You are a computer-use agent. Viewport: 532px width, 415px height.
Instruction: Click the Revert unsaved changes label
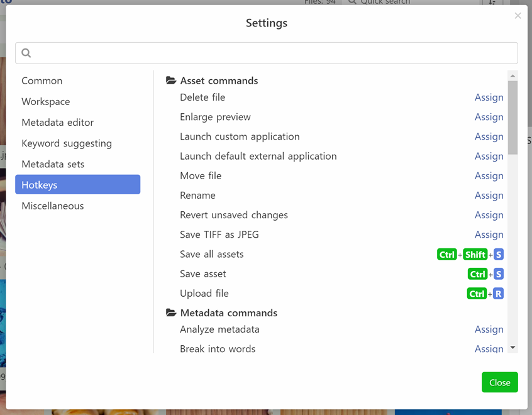[x=234, y=215]
